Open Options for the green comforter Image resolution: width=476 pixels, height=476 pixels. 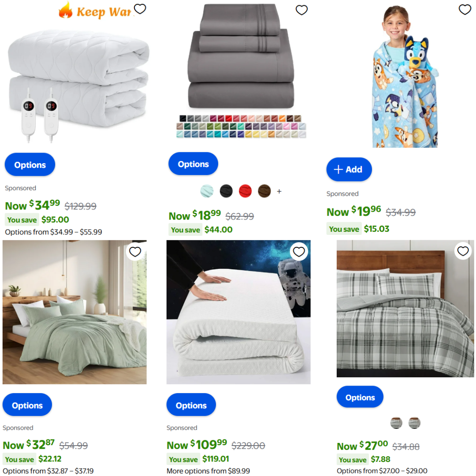(27, 405)
